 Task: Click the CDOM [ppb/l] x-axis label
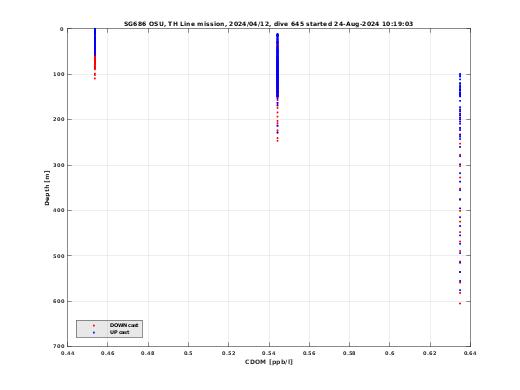coord(269,362)
